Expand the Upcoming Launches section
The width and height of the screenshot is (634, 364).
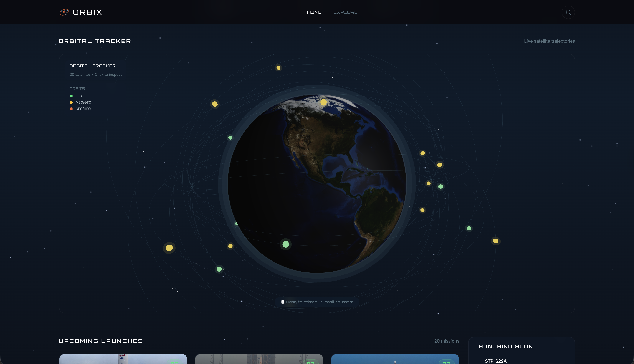click(x=101, y=341)
